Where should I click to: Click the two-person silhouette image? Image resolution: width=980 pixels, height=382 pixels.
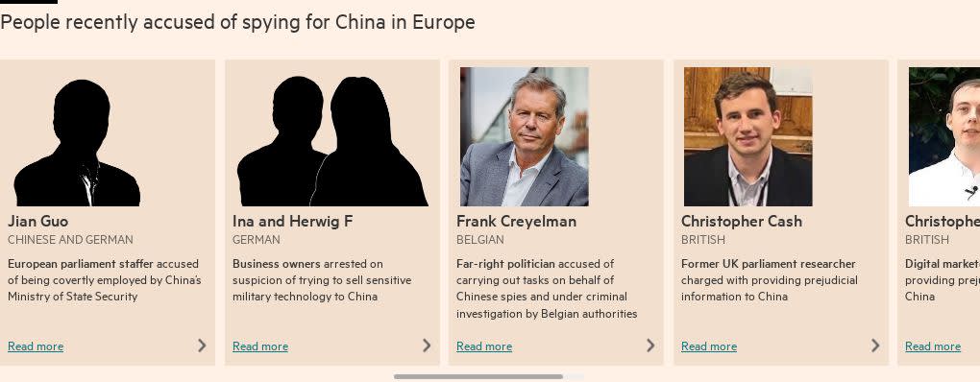click(x=332, y=141)
